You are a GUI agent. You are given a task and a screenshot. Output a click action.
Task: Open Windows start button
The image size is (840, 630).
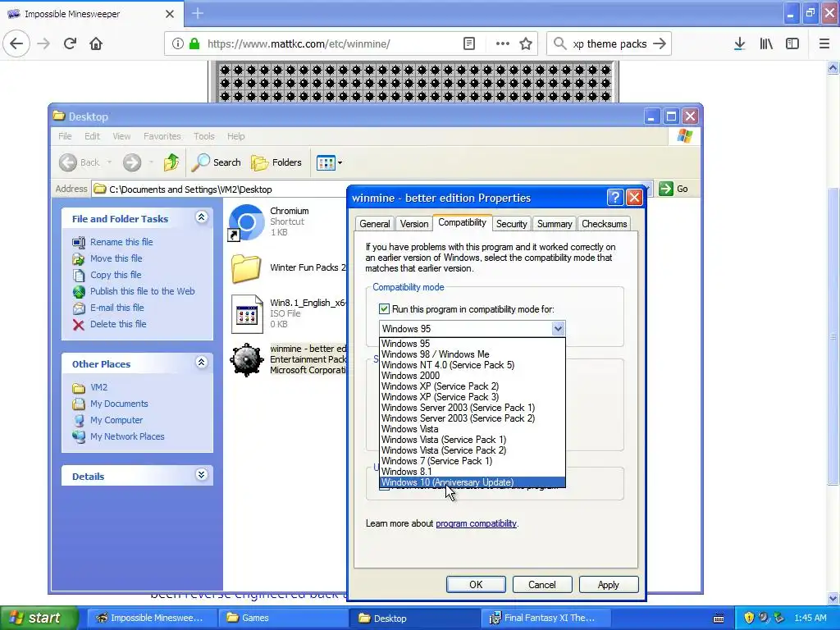coord(39,618)
